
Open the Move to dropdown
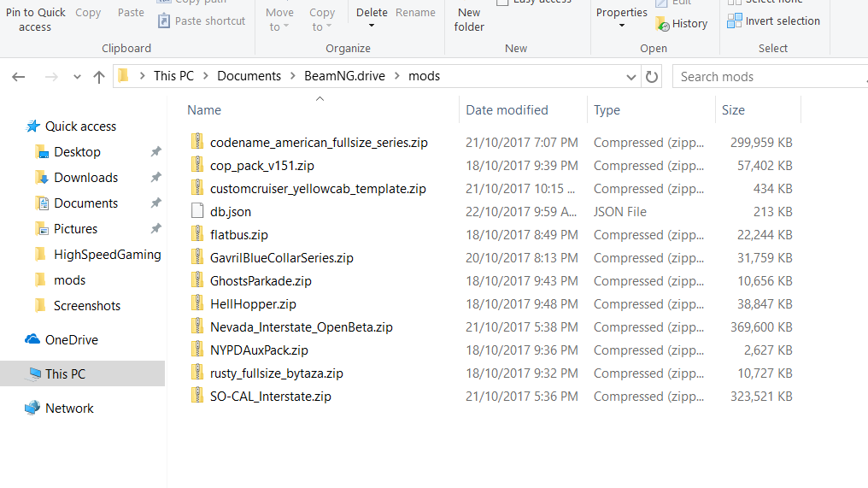(x=279, y=20)
